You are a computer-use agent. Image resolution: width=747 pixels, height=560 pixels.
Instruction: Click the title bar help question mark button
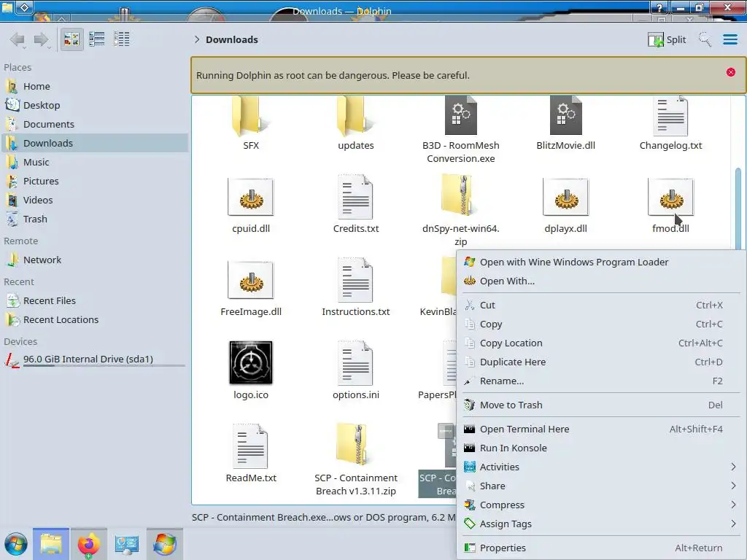click(x=659, y=7)
